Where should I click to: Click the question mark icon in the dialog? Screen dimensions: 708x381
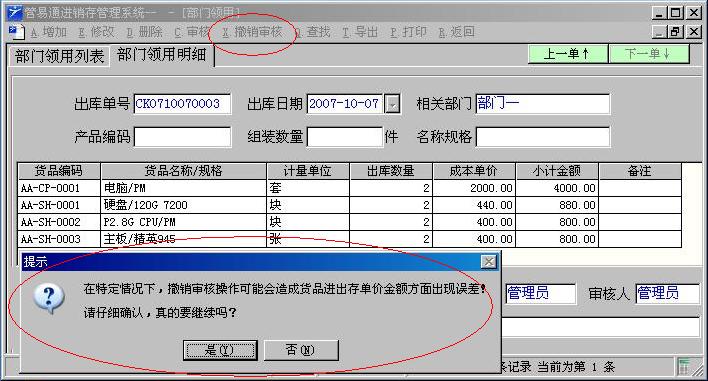49,299
